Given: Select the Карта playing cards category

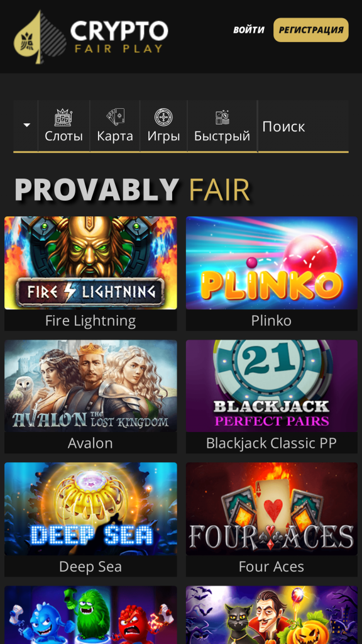Looking at the screenshot, I should click(115, 126).
